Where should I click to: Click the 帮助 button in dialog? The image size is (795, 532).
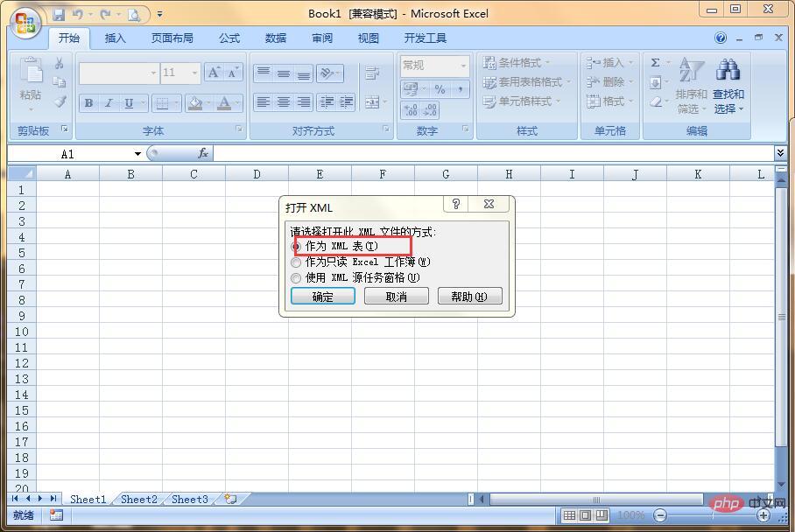tap(470, 297)
